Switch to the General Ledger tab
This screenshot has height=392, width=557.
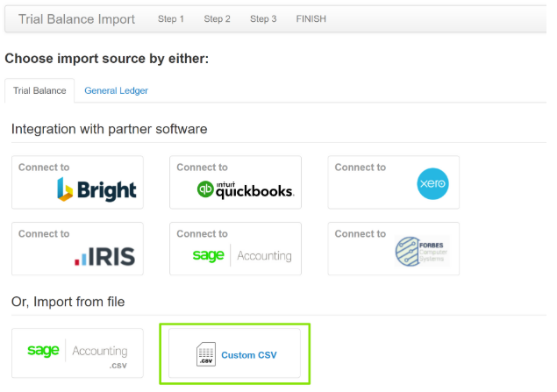[x=116, y=90]
